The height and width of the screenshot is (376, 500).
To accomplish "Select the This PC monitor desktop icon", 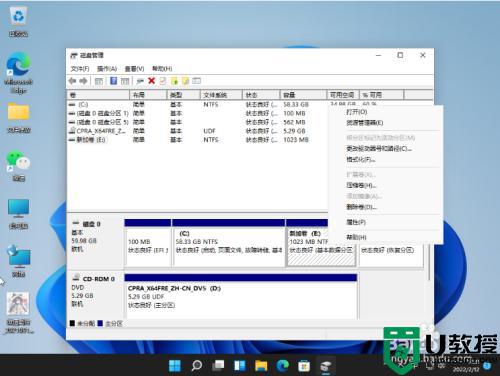I will coord(19,214).
